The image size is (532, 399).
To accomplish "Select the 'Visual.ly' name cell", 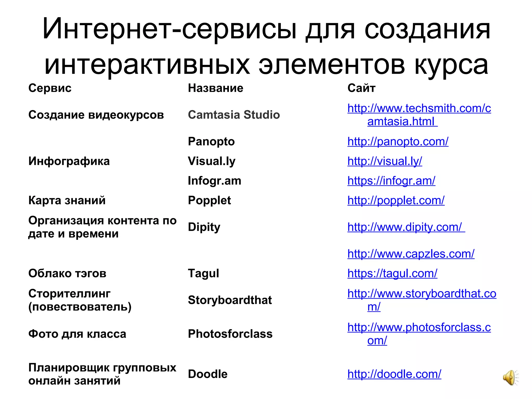I will 211,161.
